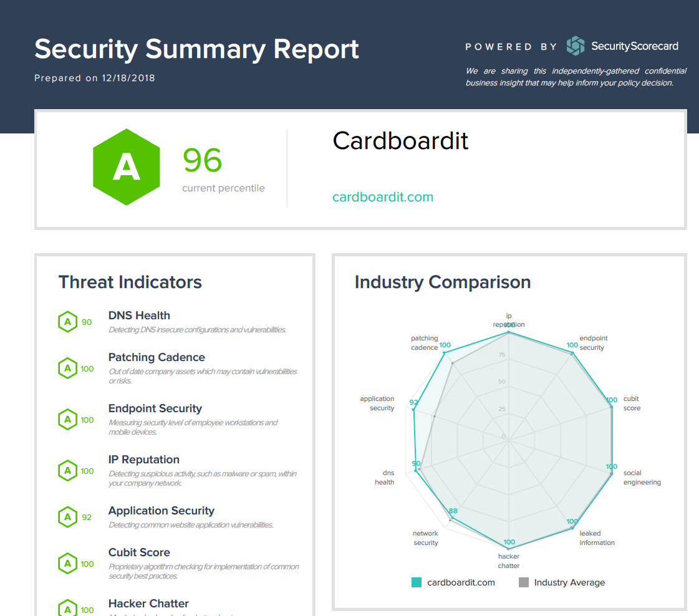Click the Cubit Score proprietary algorithm description

click(204, 572)
